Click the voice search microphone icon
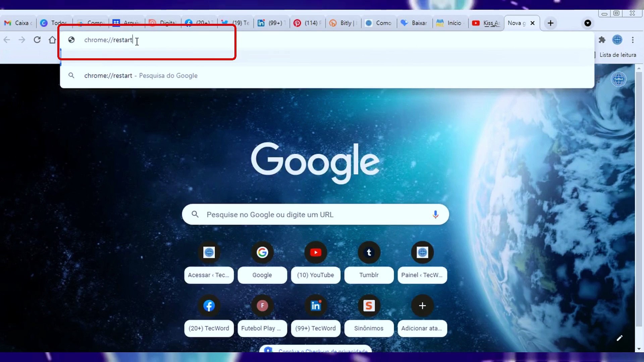This screenshot has height=362, width=644. point(435,215)
